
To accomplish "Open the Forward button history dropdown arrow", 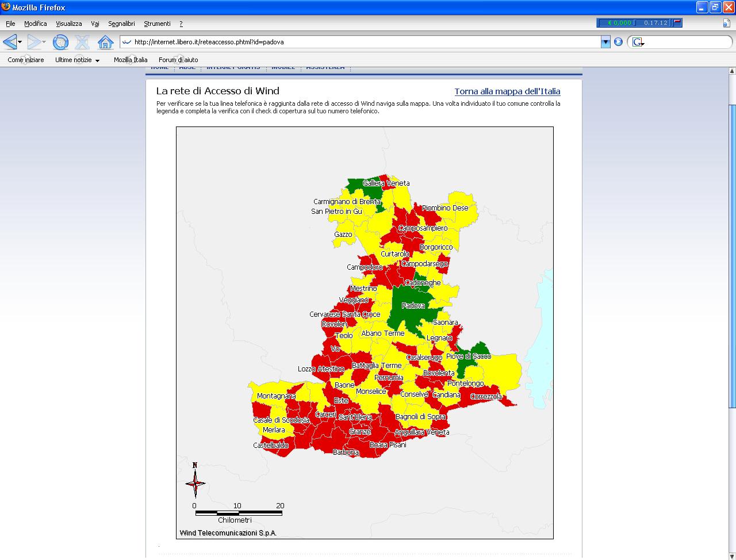I will [x=44, y=42].
